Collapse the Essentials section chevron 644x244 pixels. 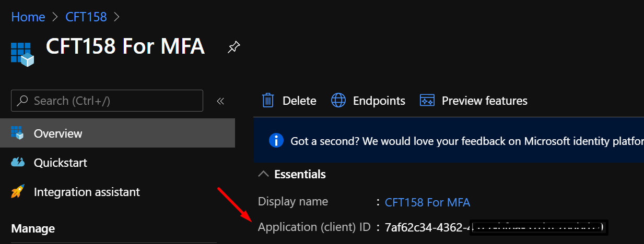(264, 174)
